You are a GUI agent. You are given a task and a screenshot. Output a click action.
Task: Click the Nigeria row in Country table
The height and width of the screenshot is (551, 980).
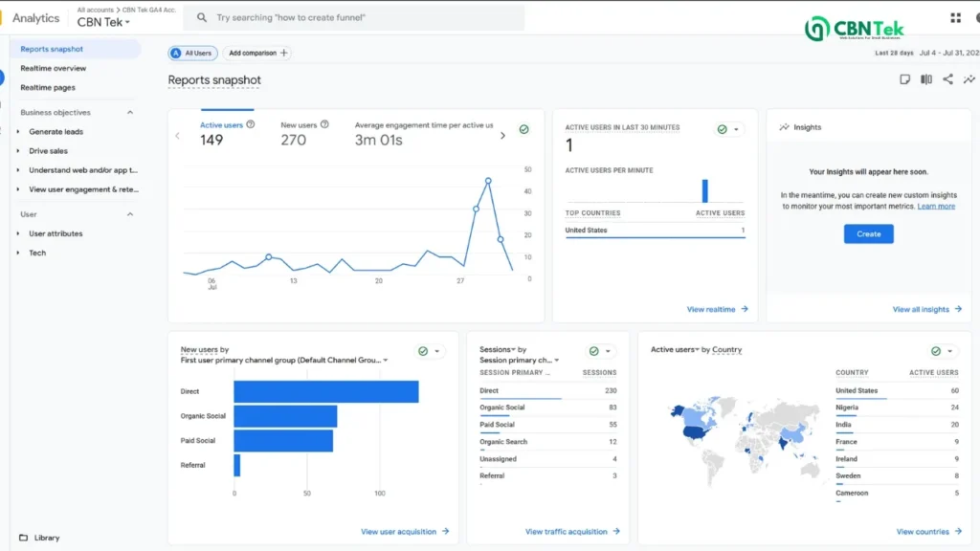coord(897,408)
